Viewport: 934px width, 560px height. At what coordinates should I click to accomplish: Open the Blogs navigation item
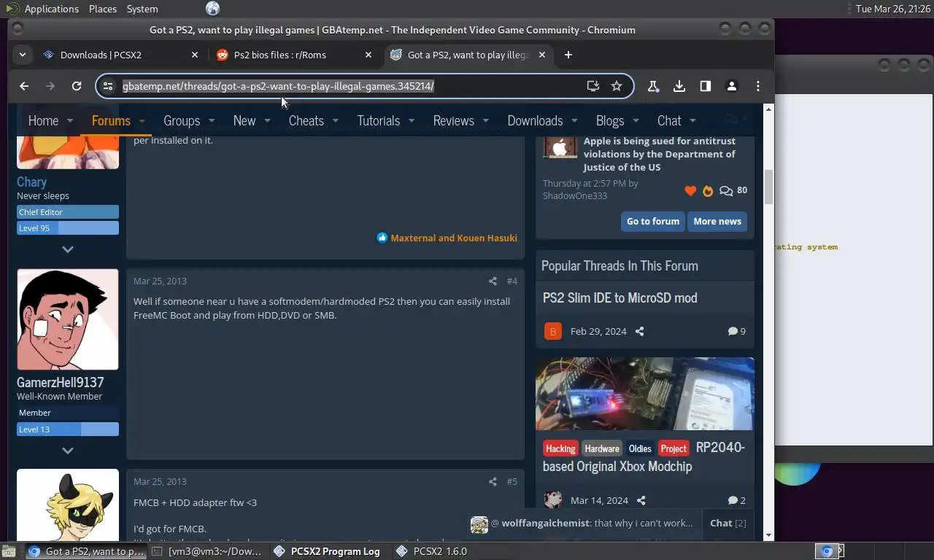point(610,121)
